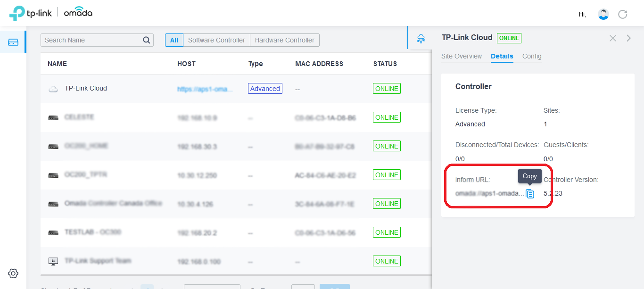Click the ONLINE status in the TP-Link Cloud row
Viewport: 644px width, 289px height.
click(387, 89)
